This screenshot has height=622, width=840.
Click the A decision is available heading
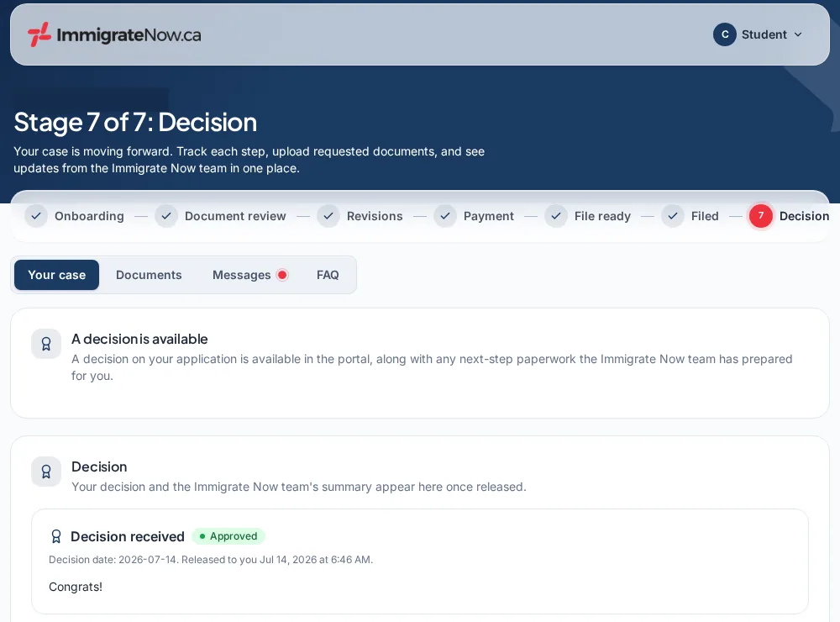(139, 339)
